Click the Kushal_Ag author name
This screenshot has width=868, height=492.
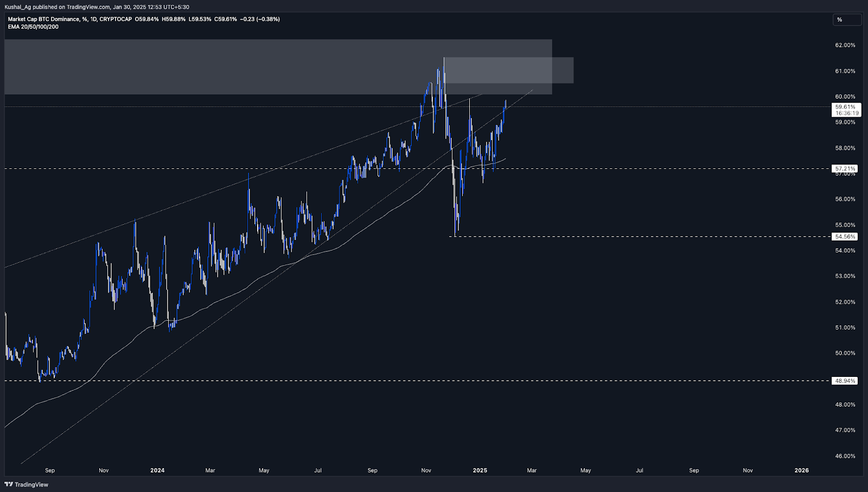[x=17, y=7]
